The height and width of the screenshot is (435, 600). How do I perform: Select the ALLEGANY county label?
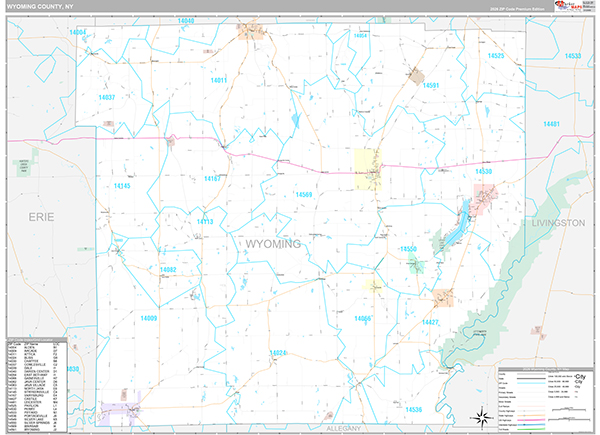pyautogui.click(x=343, y=428)
